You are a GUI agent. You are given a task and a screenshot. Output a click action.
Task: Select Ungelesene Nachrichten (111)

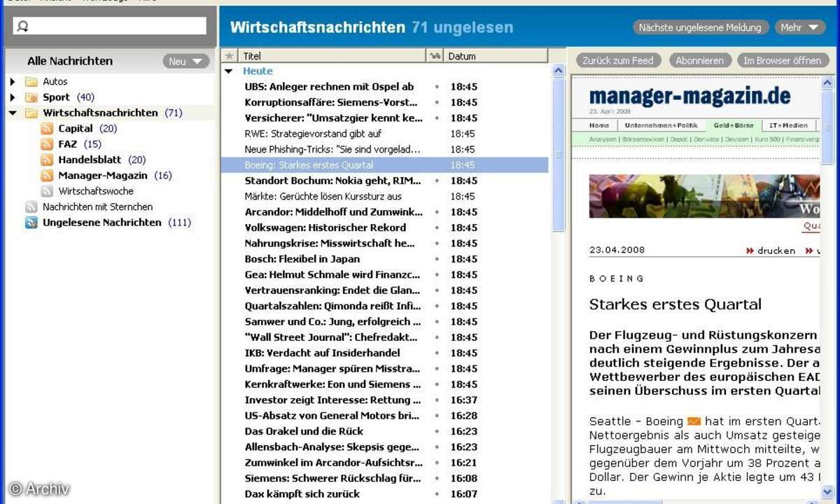click(117, 223)
